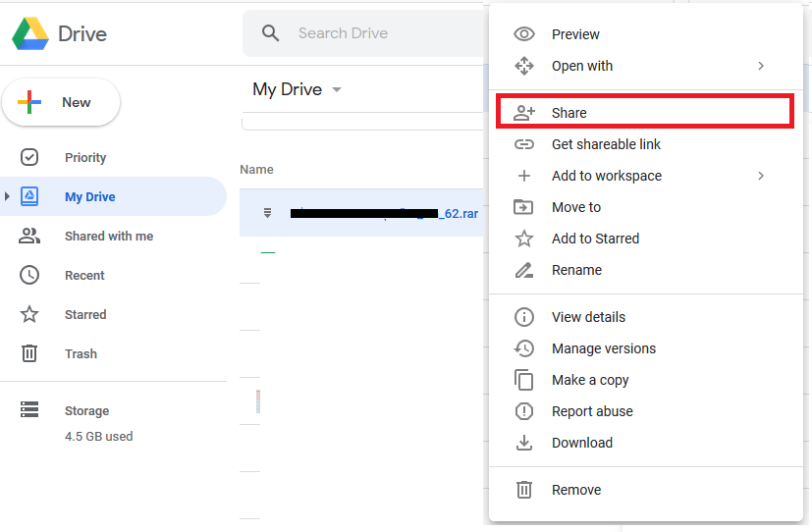
Task: Click the Recent clock icon
Action: pos(29,275)
